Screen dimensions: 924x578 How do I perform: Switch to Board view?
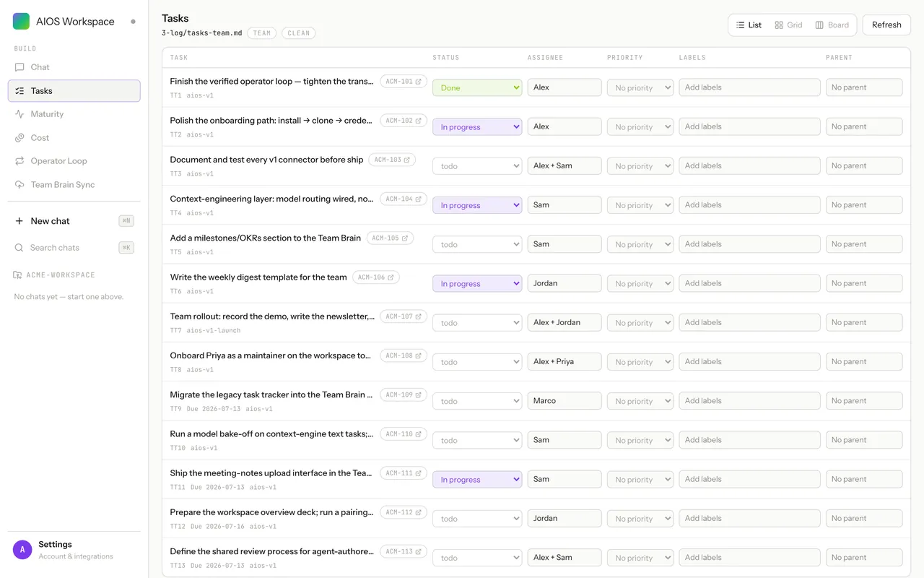point(832,25)
